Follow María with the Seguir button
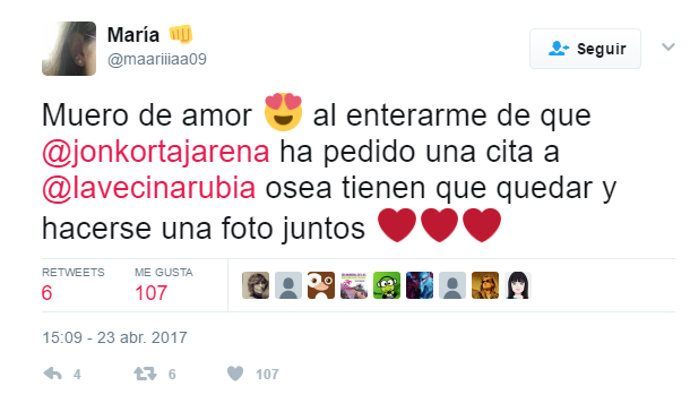The height and width of the screenshot is (403, 690). point(585,49)
